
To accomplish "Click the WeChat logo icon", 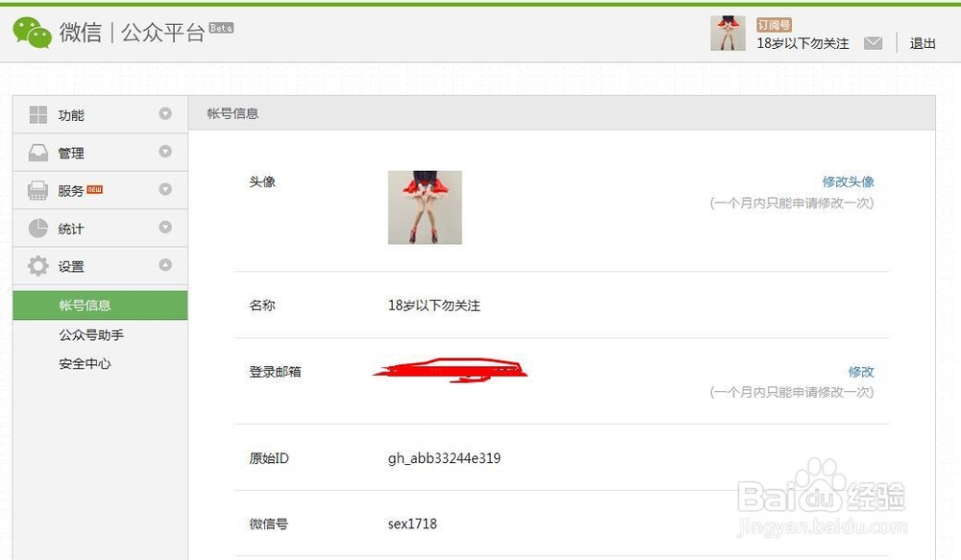I will [x=32, y=33].
